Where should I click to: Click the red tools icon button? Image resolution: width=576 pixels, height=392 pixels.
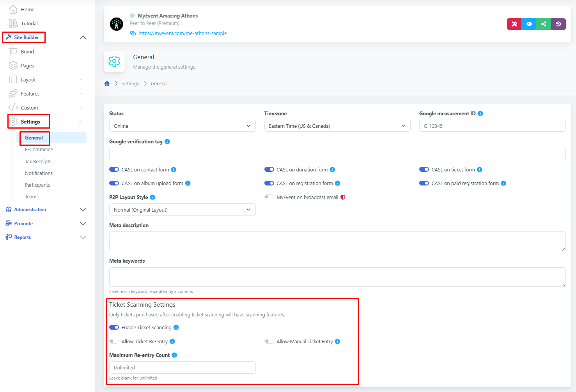pyautogui.click(x=514, y=24)
